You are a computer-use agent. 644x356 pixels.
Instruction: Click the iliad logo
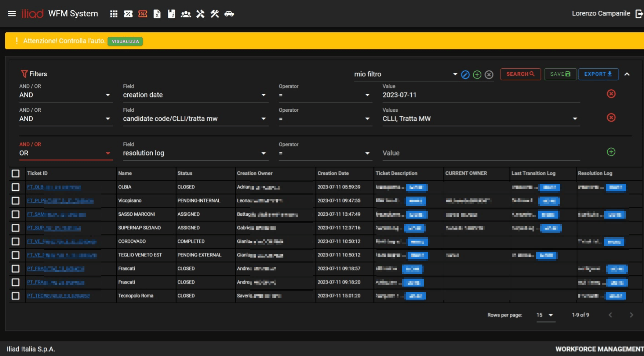[x=32, y=14]
